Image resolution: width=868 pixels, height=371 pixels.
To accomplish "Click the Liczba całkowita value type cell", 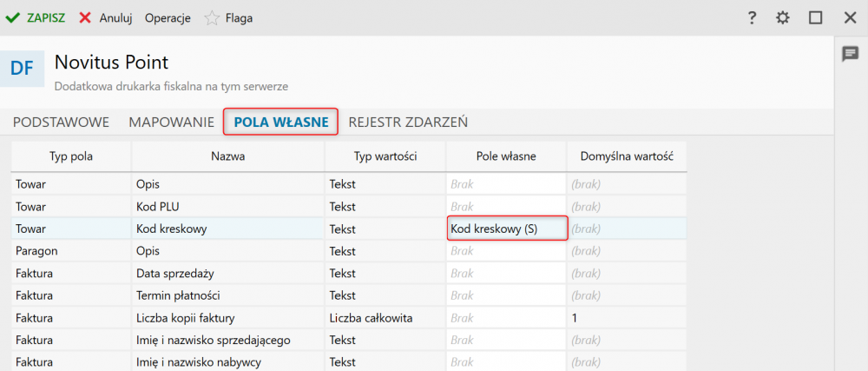I will 385,318.
